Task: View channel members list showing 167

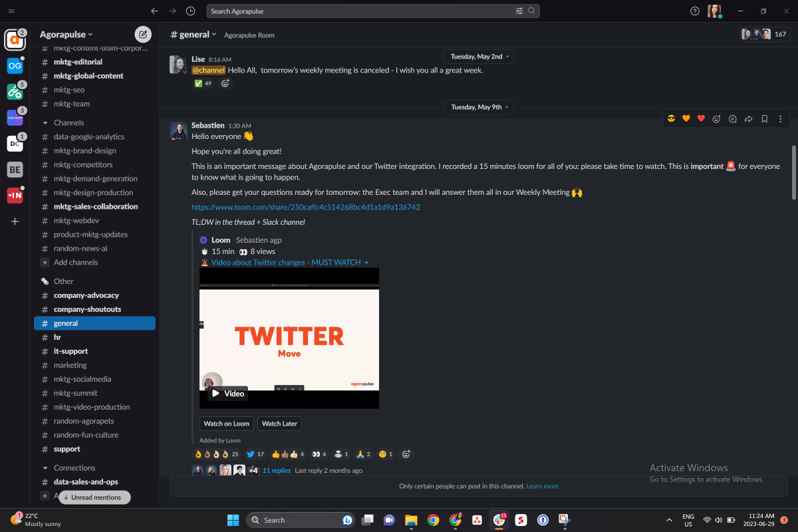Action: (x=765, y=34)
